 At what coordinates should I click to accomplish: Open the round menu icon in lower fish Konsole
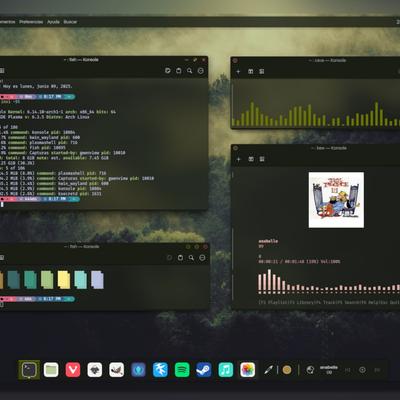(x=202, y=258)
